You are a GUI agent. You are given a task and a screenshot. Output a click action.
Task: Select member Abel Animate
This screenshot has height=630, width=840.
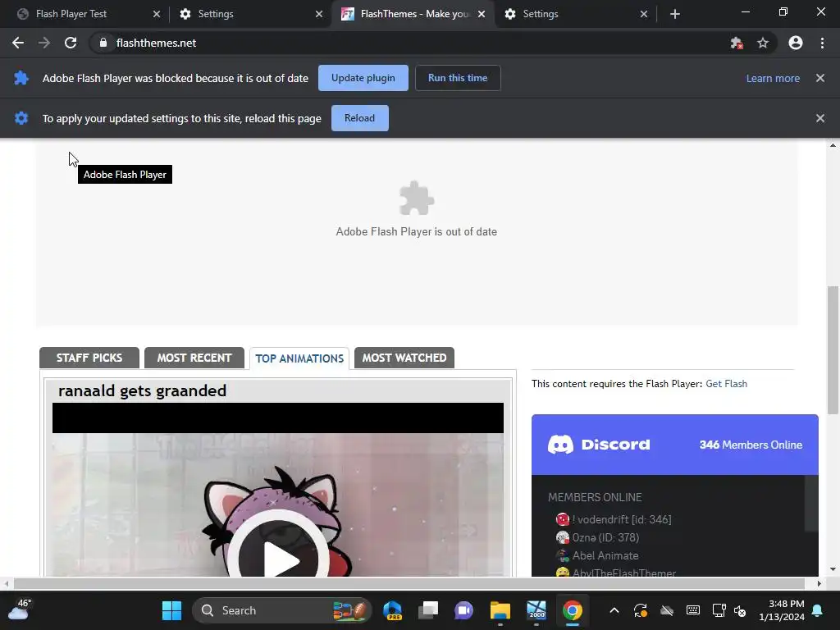click(597, 555)
